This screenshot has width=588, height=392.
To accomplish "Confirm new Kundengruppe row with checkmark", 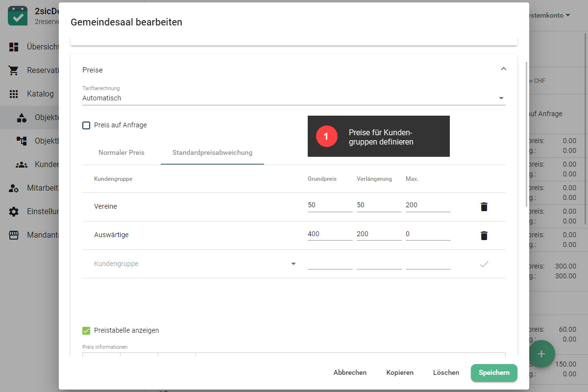I will (x=484, y=264).
